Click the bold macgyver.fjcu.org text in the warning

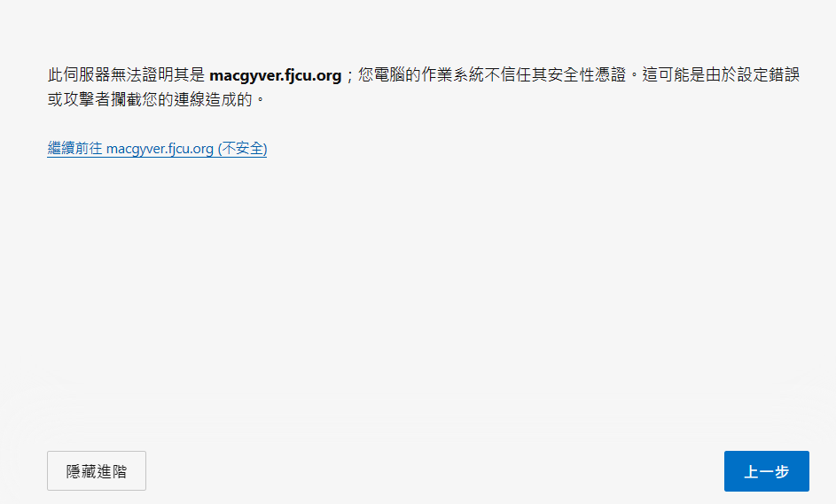(275, 75)
